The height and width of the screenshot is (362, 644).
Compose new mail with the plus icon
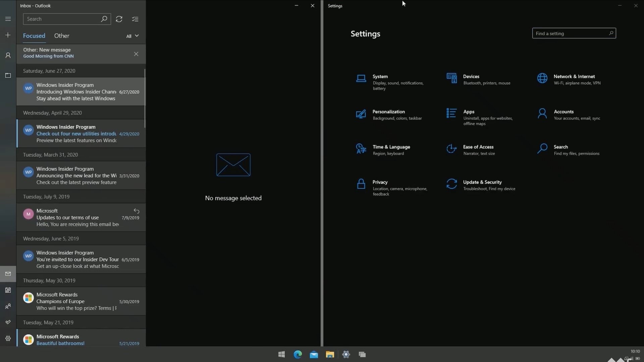pyautogui.click(x=8, y=35)
